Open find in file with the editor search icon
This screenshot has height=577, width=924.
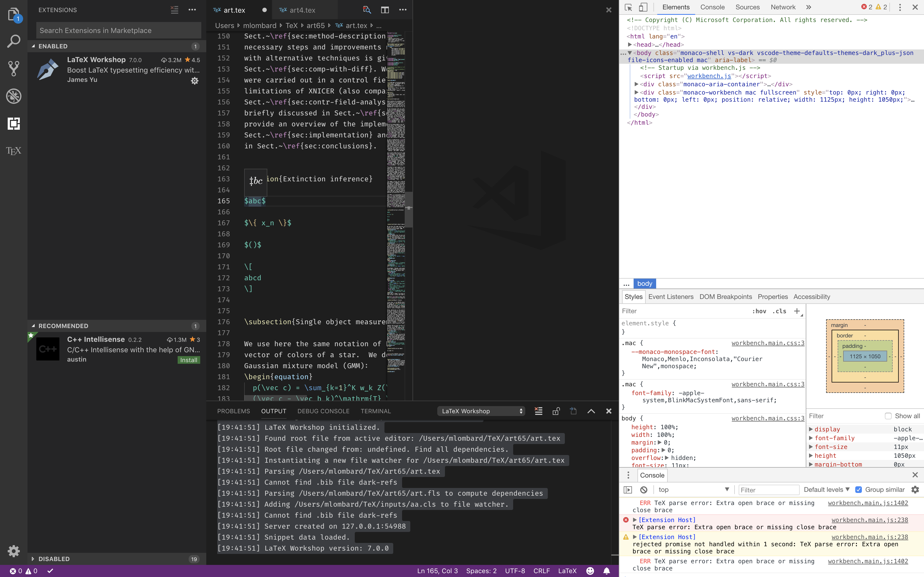tap(366, 10)
